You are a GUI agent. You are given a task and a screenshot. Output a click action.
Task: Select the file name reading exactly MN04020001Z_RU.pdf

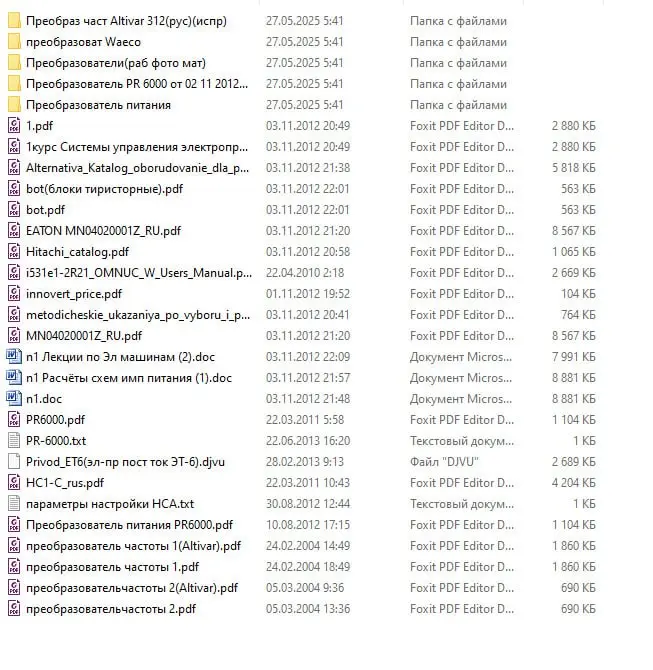coord(84,336)
